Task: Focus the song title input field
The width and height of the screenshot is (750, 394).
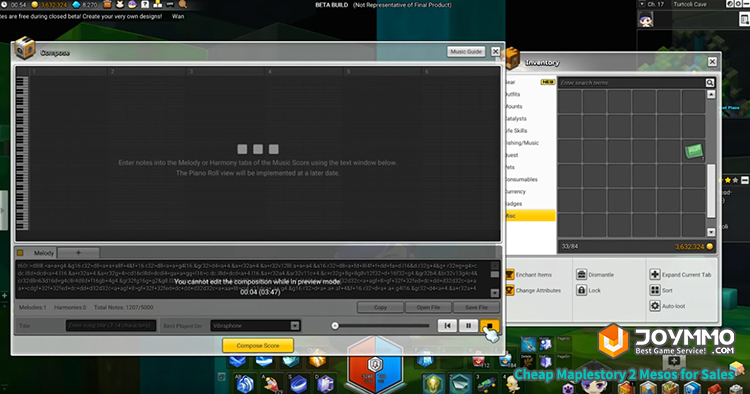Action: (x=111, y=326)
